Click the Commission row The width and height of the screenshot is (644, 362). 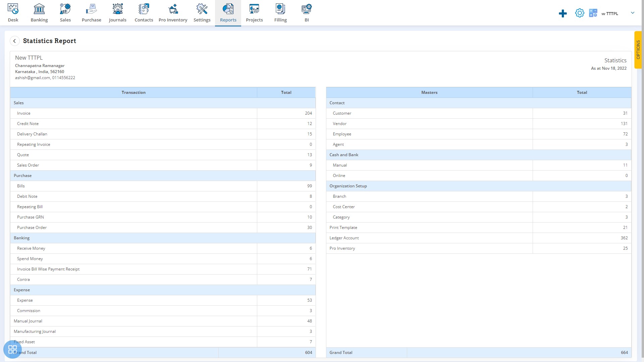tap(163, 311)
